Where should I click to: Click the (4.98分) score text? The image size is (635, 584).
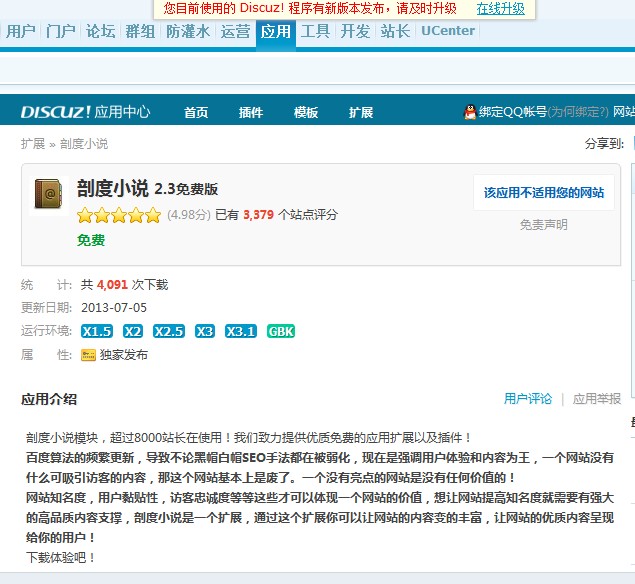coord(189,215)
